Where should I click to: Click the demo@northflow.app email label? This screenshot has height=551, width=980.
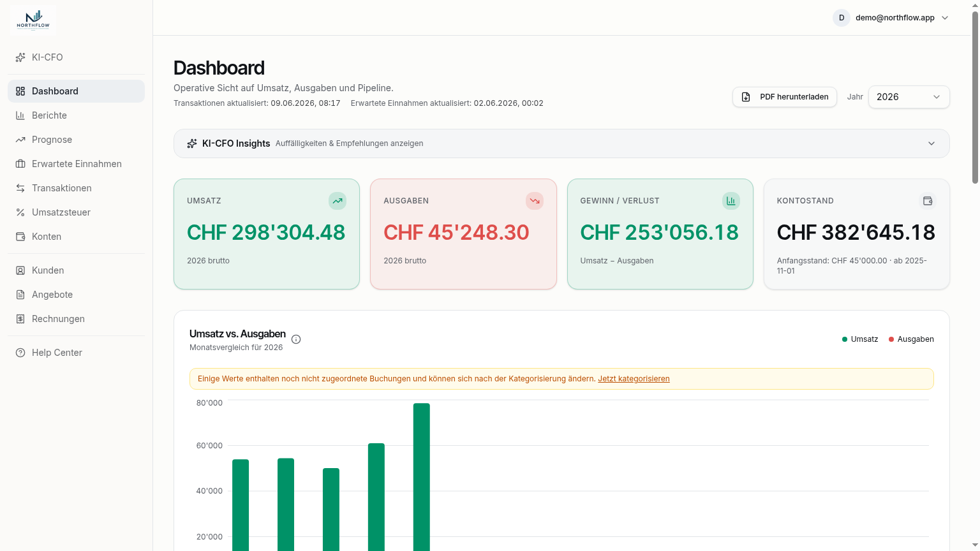895,18
